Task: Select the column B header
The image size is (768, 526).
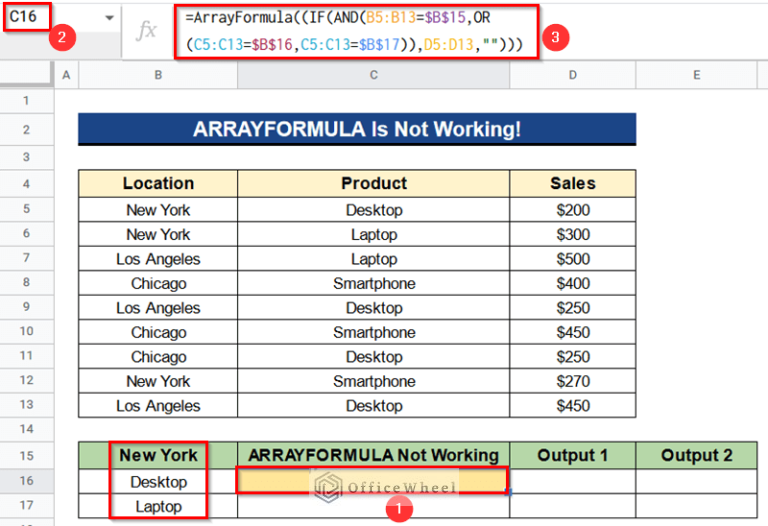Action: (x=158, y=75)
